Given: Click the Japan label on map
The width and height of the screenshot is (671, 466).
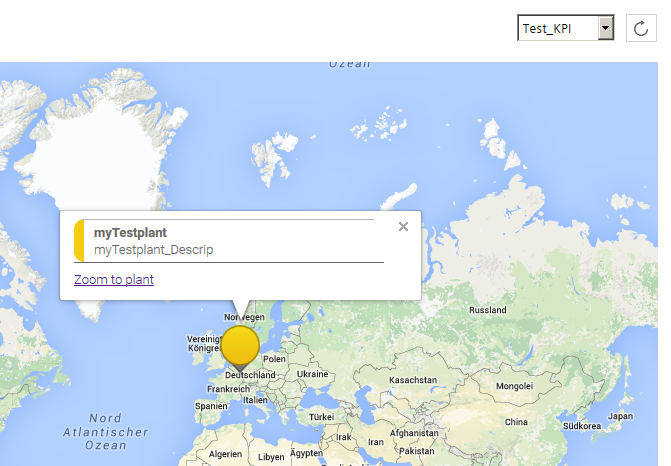Looking at the screenshot, I should point(621,416).
